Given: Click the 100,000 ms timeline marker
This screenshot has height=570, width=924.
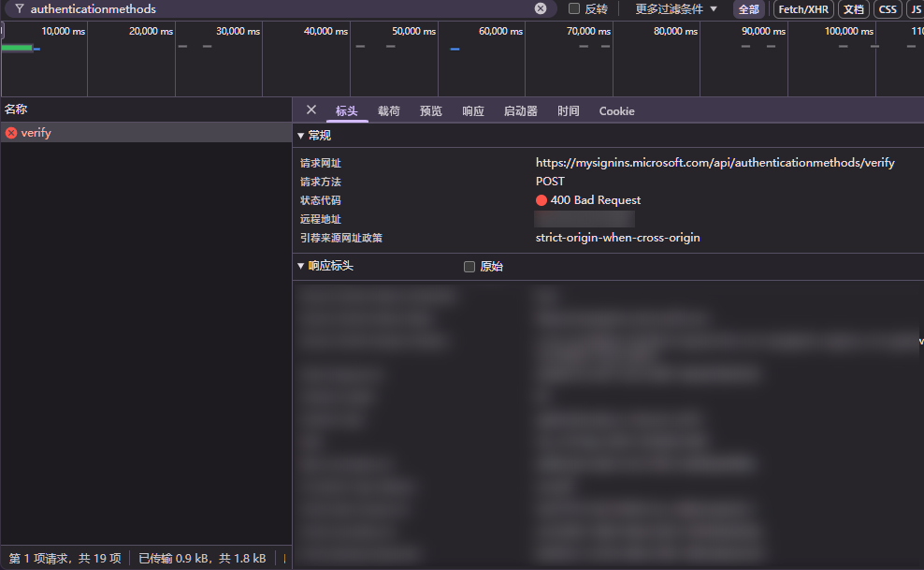Looking at the screenshot, I should click(848, 31).
